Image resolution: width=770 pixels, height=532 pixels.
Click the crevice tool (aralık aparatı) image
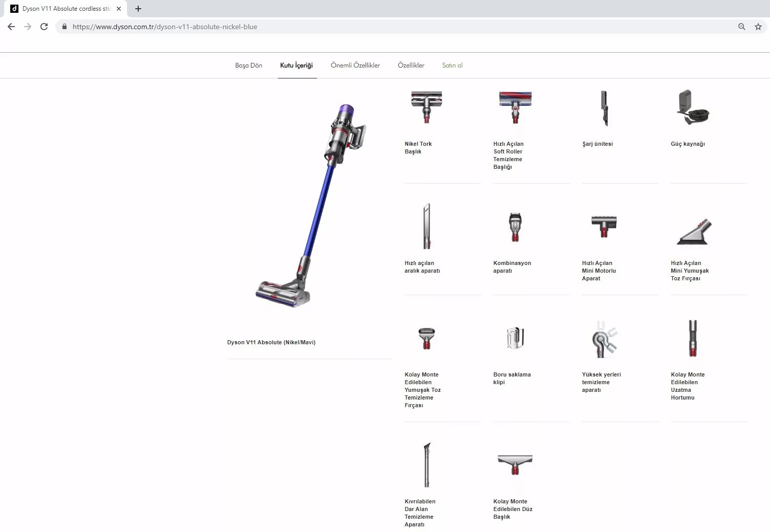click(x=426, y=226)
